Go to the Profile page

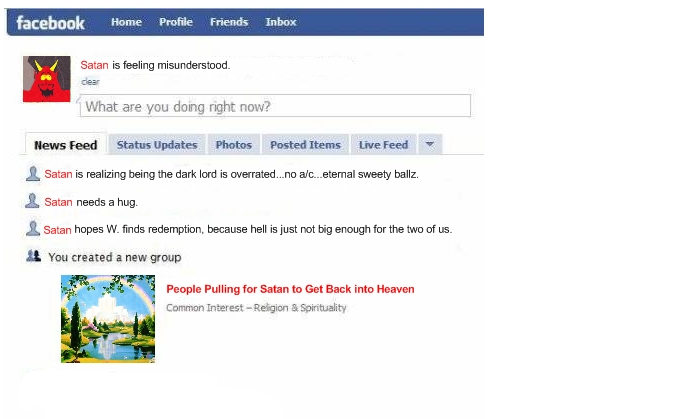[176, 22]
